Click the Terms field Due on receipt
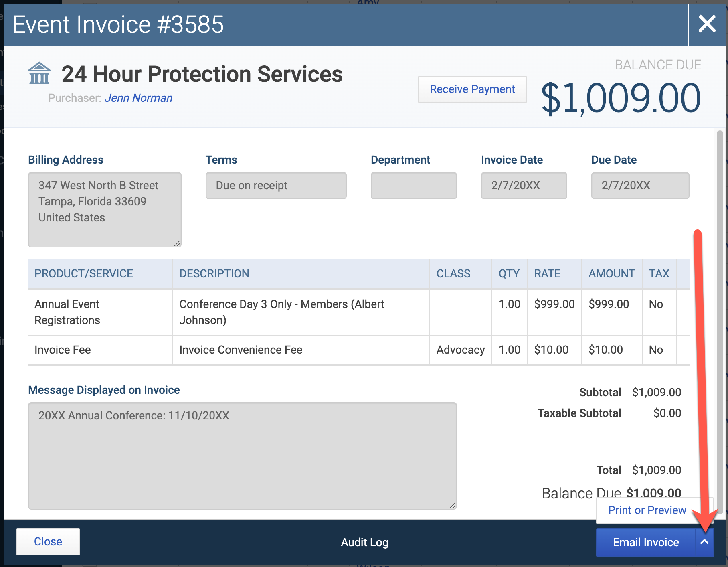The width and height of the screenshot is (728, 567). coord(276,186)
